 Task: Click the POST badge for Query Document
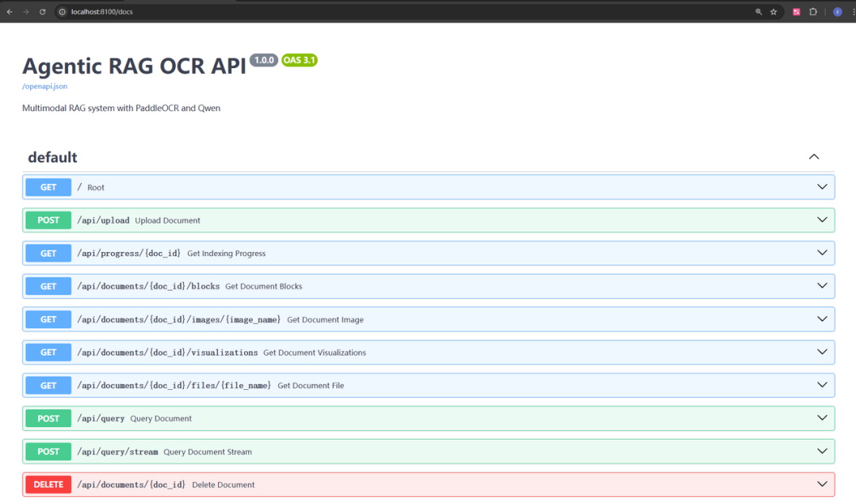pyautogui.click(x=48, y=418)
